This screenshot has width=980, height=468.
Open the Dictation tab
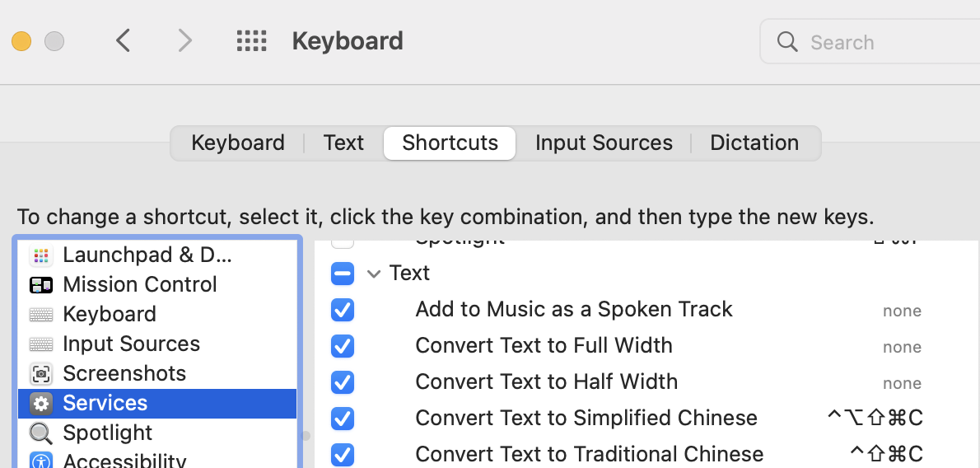point(754,143)
